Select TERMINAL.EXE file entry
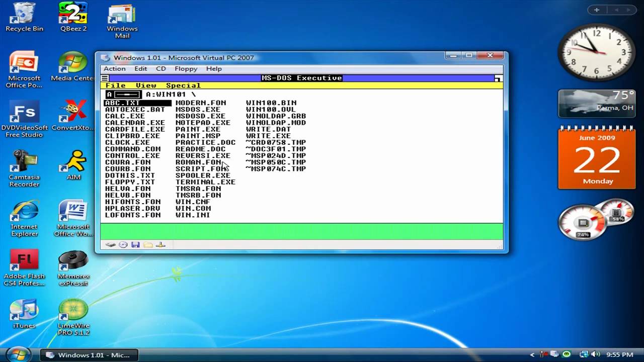Viewport: 644px width, 362px height. pyautogui.click(x=205, y=182)
